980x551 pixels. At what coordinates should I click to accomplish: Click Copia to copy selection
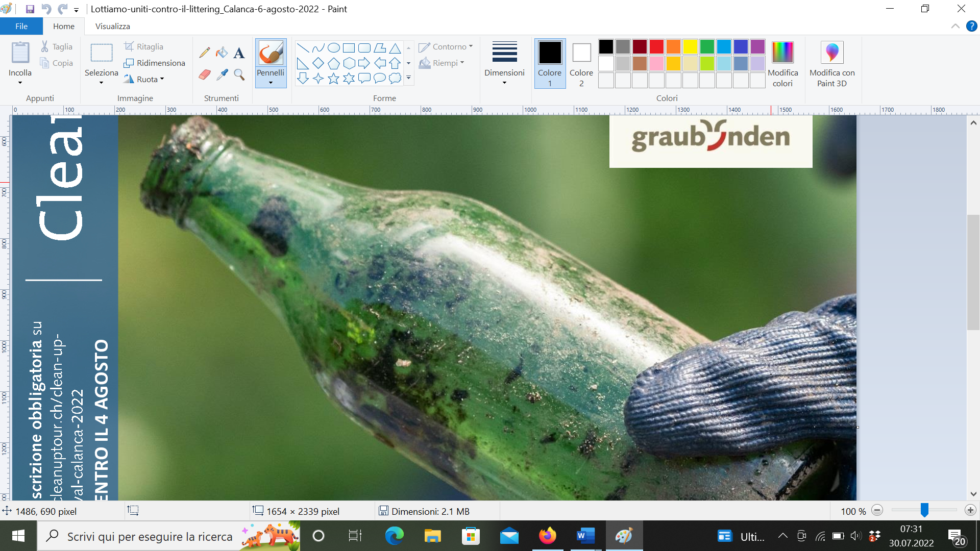[57, 63]
